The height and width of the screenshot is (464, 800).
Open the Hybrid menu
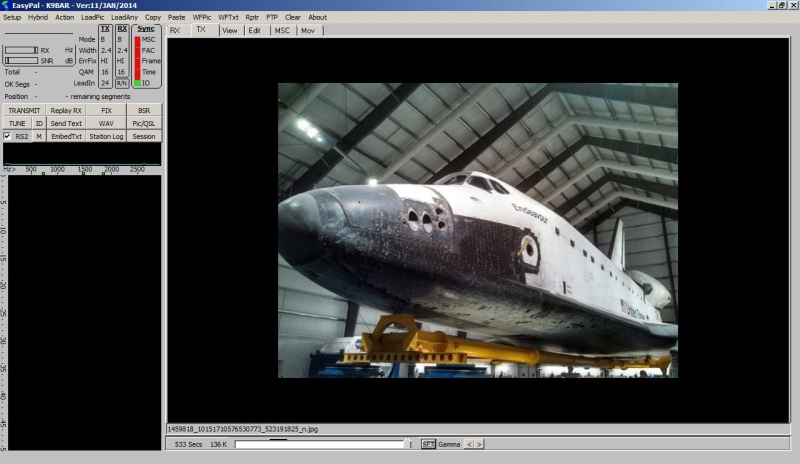pyautogui.click(x=38, y=17)
